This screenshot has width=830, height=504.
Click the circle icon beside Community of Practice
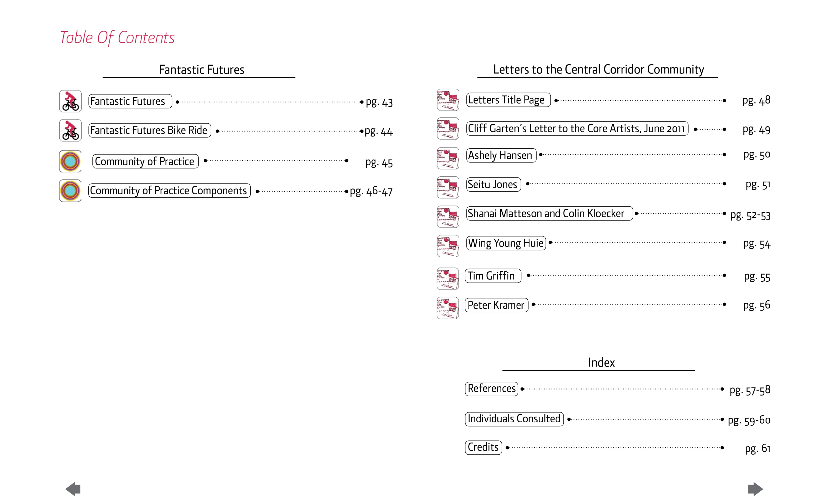pos(70,161)
